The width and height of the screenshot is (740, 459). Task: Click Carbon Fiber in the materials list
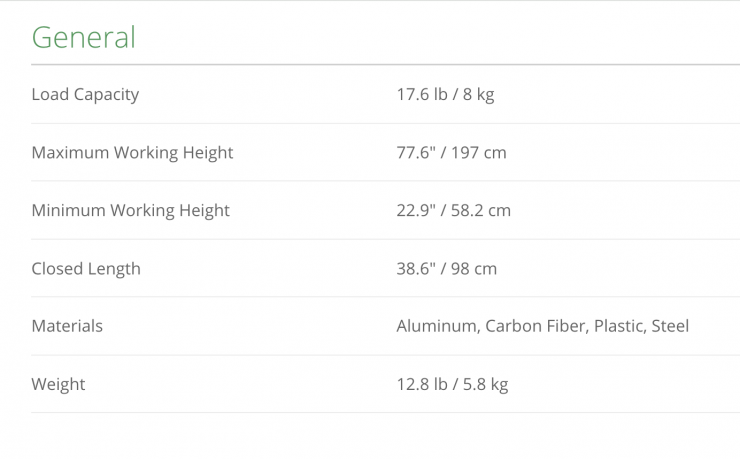tap(535, 326)
